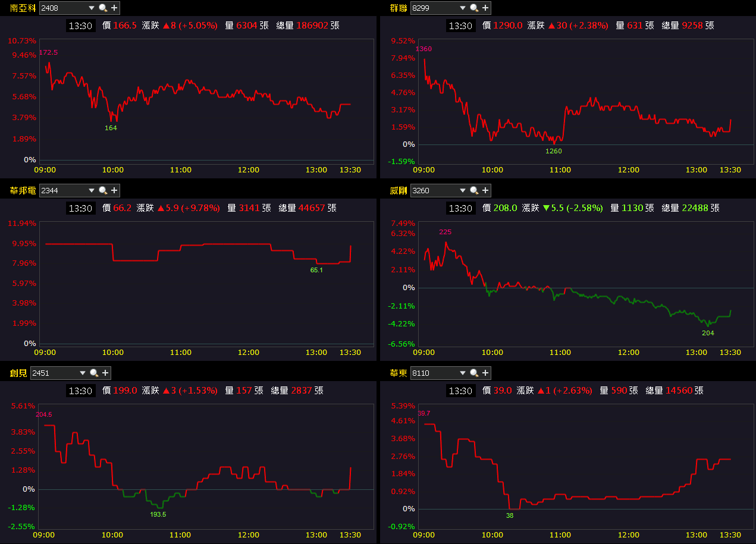Click the low price label 1260 on chart
Screen dimensions: 756x544
554,151
